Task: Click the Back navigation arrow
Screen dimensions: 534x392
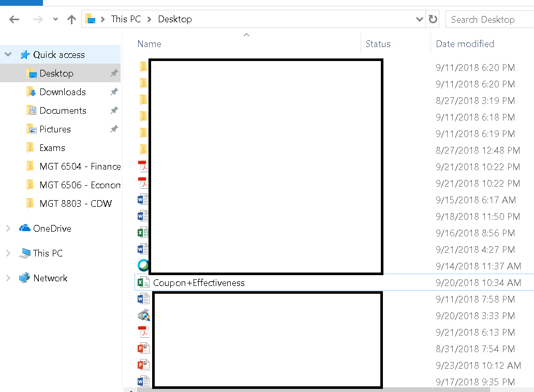Action: click(x=14, y=19)
